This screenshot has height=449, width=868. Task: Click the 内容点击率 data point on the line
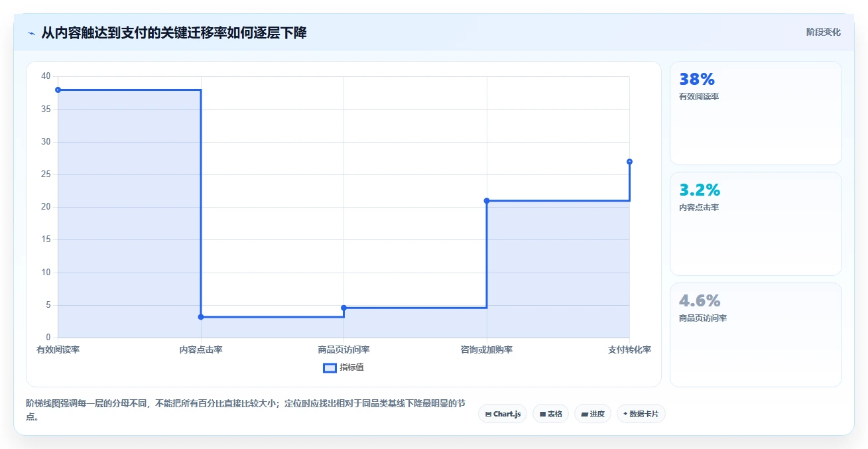click(x=201, y=317)
